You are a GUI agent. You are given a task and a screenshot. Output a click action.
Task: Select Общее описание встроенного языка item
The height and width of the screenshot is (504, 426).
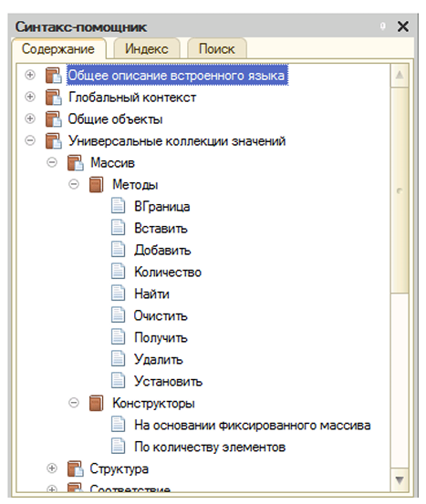coord(177,76)
